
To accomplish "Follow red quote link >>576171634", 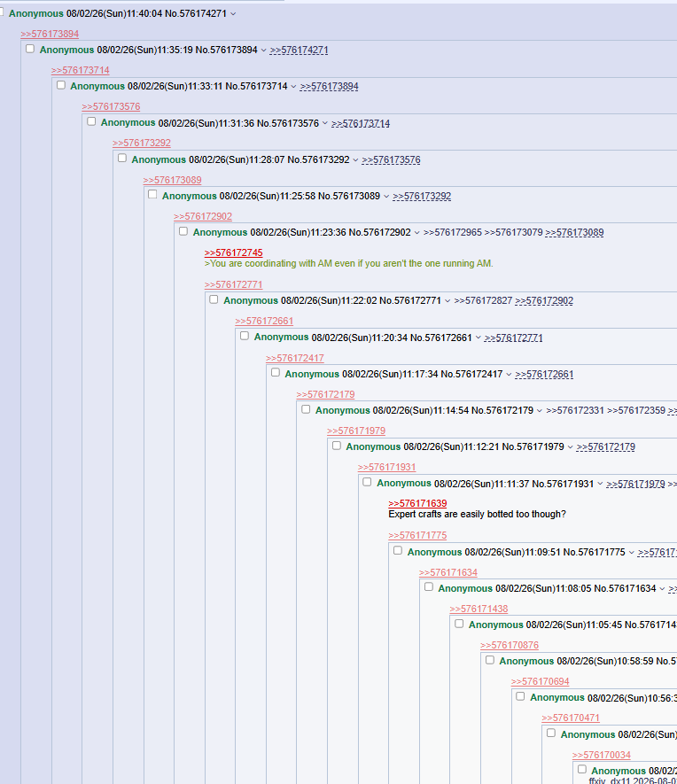I will click(x=448, y=572).
